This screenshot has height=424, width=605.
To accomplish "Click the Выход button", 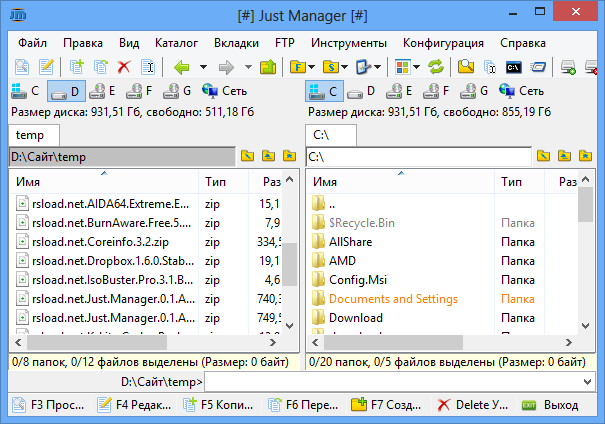I will coord(551,405).
